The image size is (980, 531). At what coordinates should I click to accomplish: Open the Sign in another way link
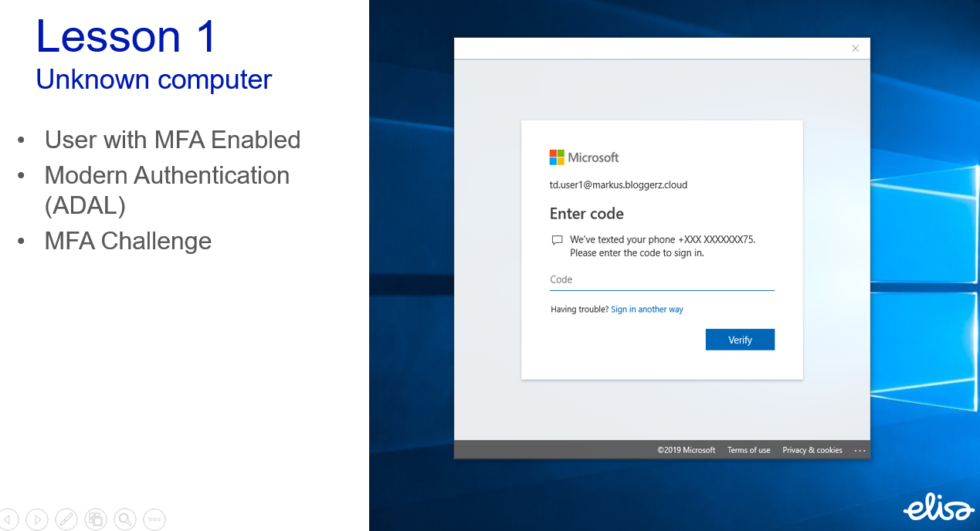click(647, 309)
